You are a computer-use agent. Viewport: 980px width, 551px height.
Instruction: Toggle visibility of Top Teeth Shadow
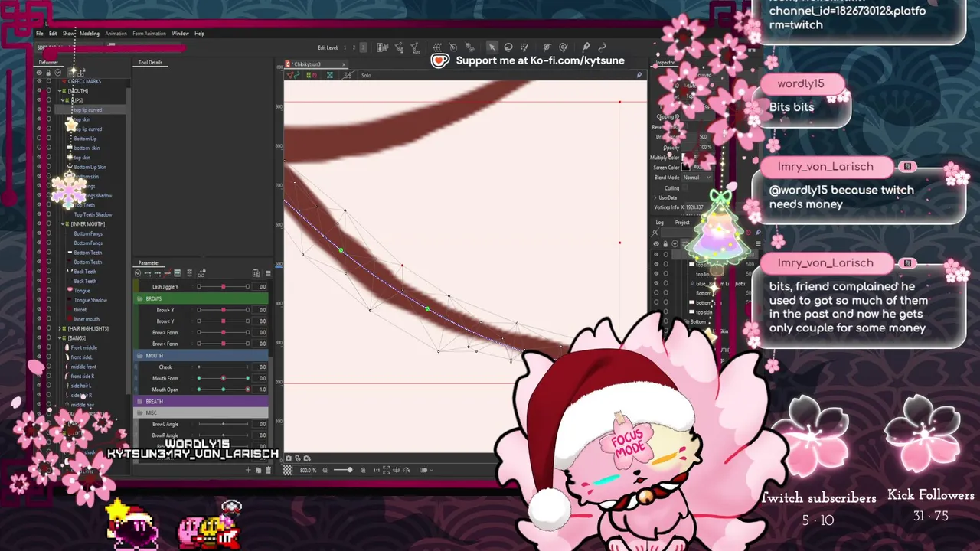pos(39,214)
